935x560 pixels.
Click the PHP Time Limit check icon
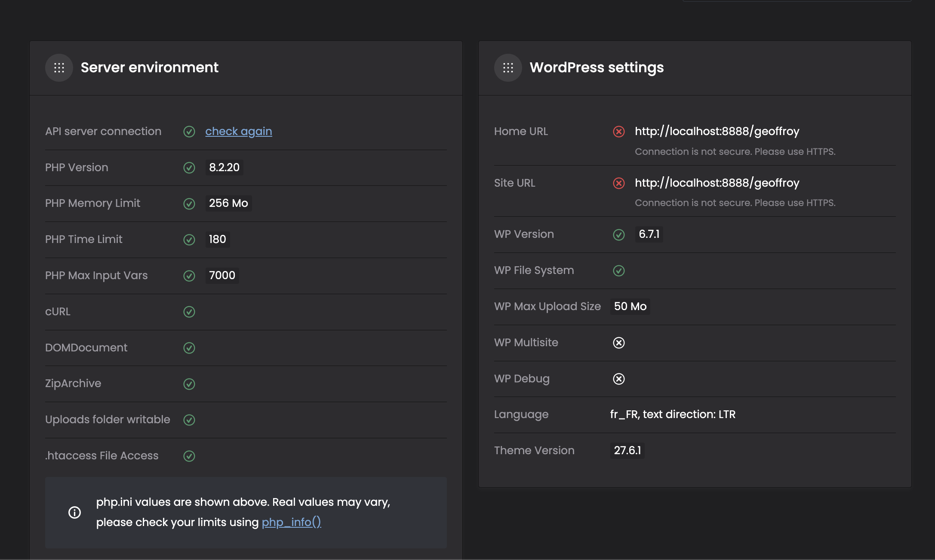189,240
